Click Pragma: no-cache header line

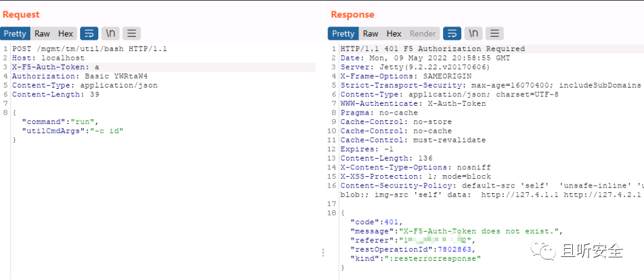tap(379, 113)
